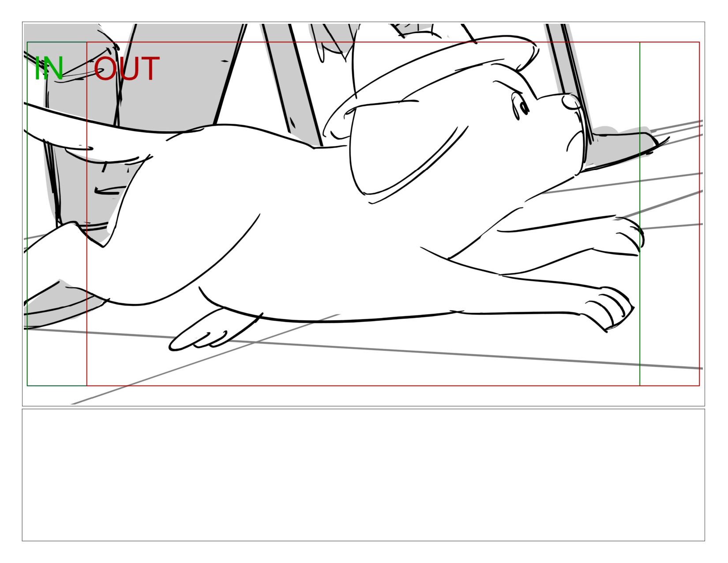
Task: Click the green IN camera label
Action: tap(49, 68)
